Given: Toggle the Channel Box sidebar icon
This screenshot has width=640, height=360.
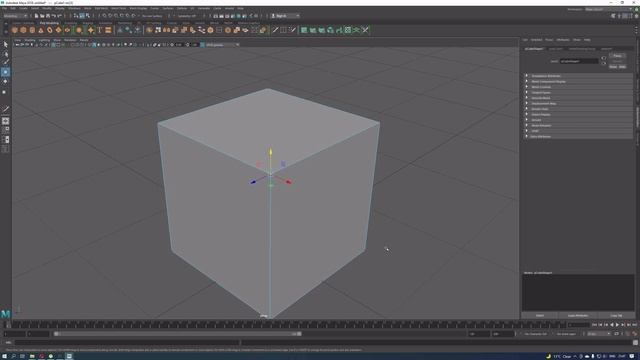Looking at the screenshot, I should pyautogui.click(x=636, y=16).
